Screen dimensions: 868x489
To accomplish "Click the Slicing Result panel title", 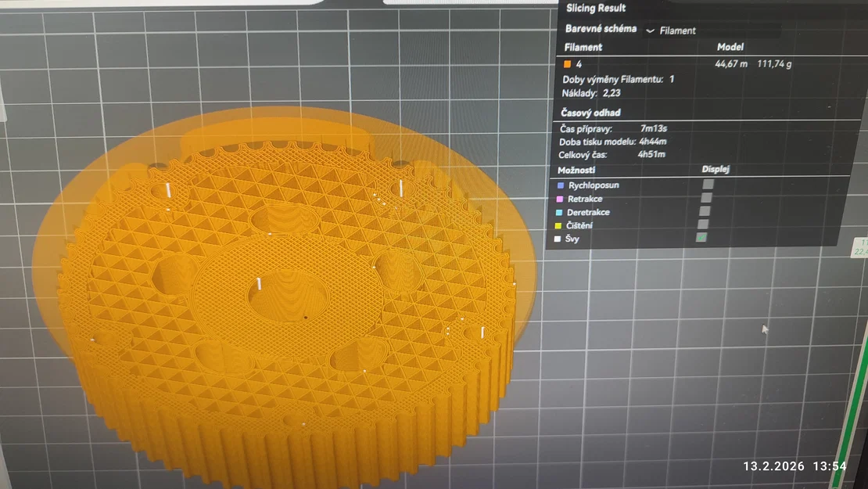I will 596,8.
